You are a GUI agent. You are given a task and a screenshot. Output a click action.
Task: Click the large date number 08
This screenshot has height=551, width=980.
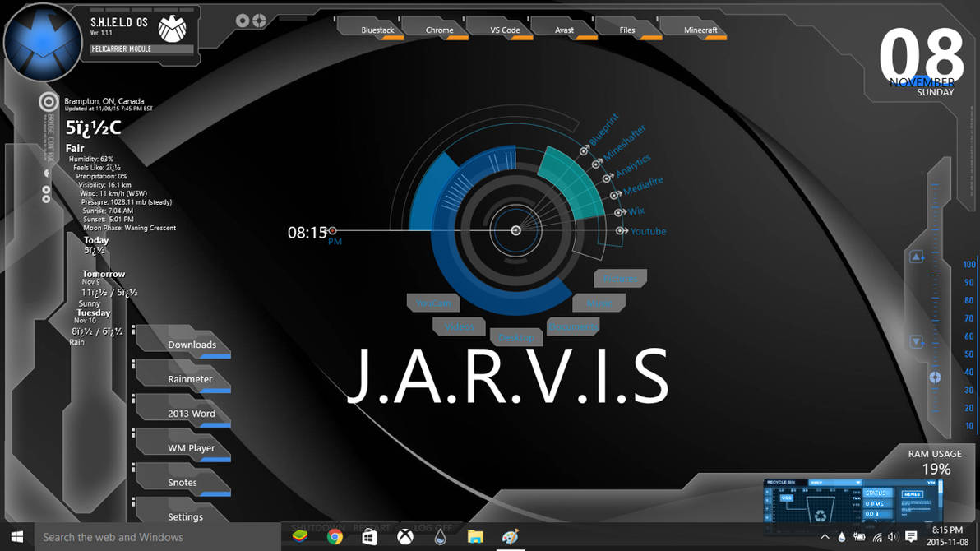pyautogui.click(x=922, y=55)
